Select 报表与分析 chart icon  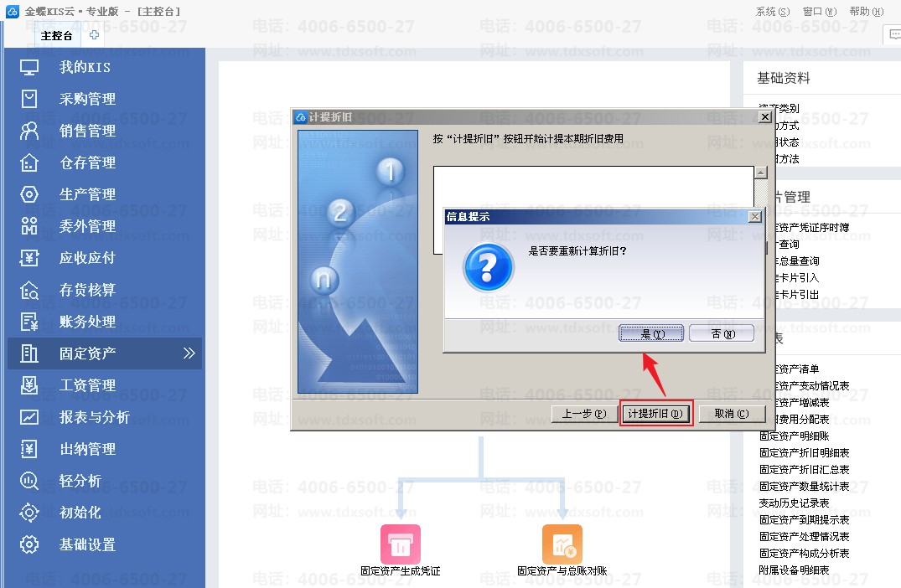point(29,417)
